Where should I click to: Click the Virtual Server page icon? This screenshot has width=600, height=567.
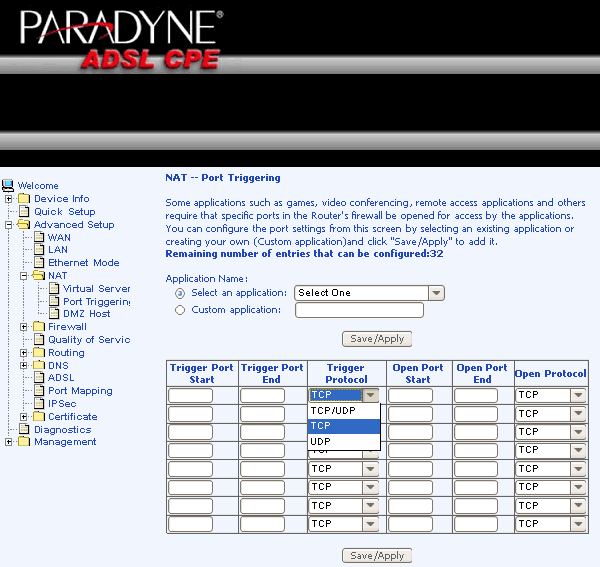54,288
